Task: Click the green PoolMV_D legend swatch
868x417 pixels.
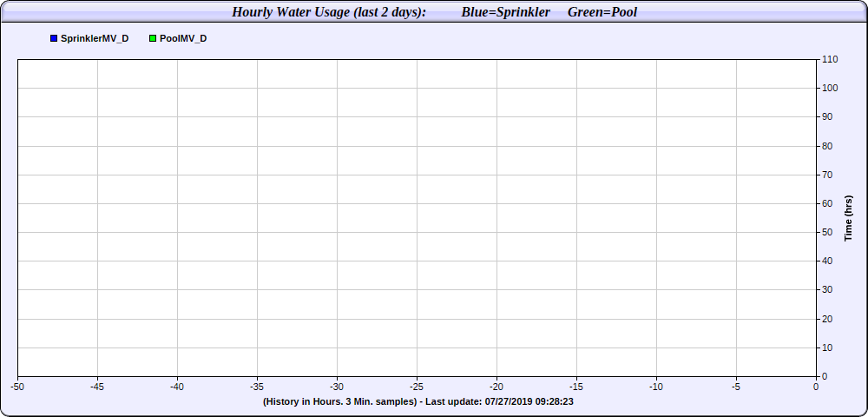Action: click(153, 39)
